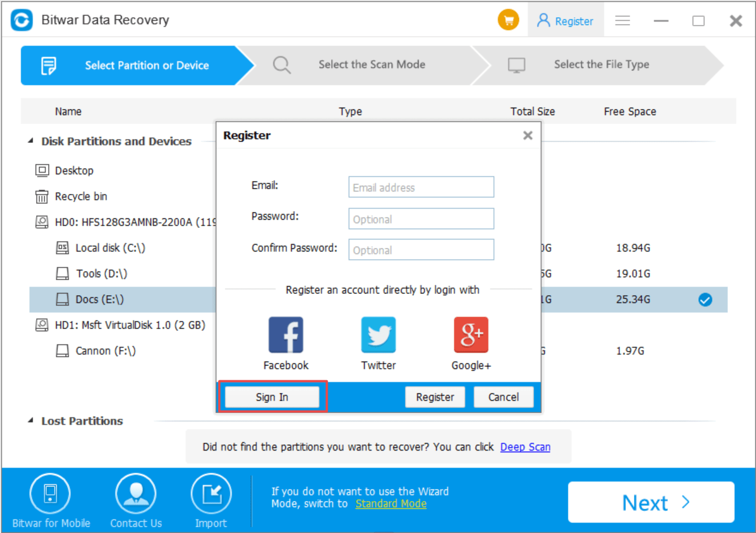Image resolution: width=756 pixels, height=533 pixels.
Task: Click the Total Size column header
Action: point(532,112)
